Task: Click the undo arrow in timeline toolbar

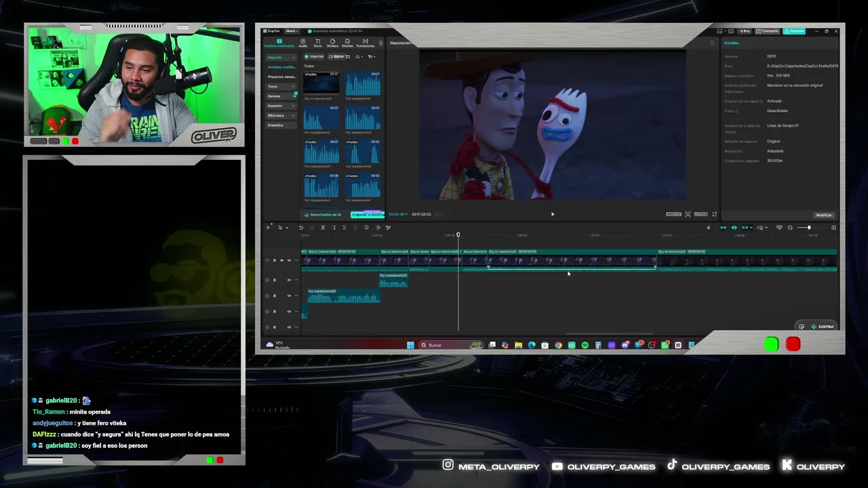Action: click(301, 228)
